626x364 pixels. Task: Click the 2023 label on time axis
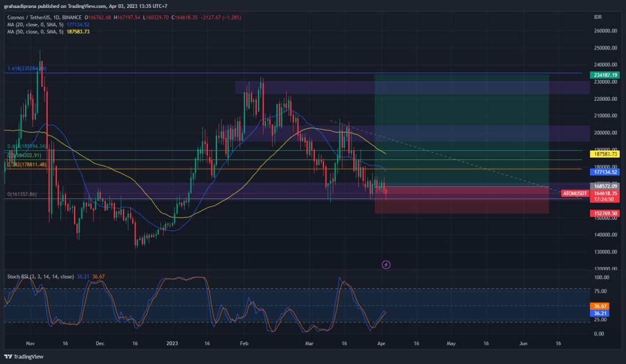172,343
